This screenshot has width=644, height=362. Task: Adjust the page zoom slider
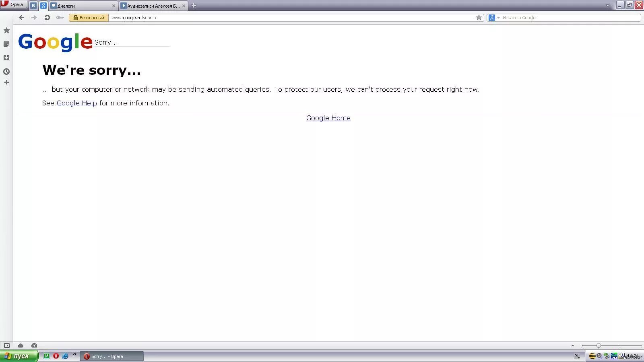611,346
